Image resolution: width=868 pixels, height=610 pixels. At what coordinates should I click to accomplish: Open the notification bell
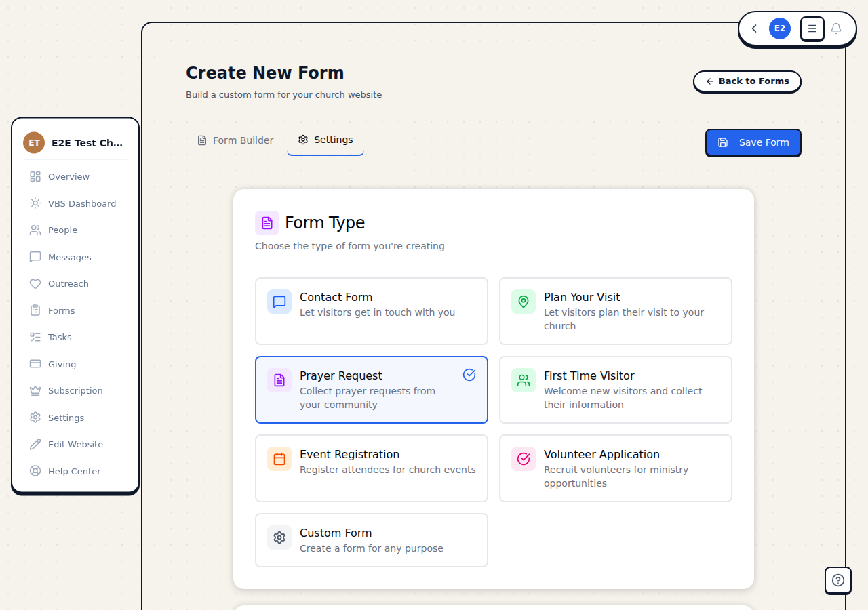836,28
